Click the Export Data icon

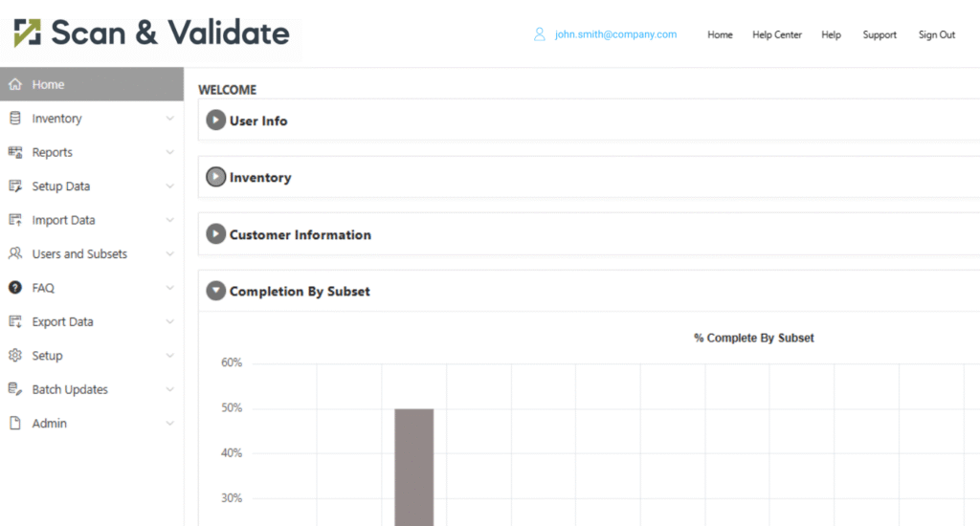pos(14,322)
